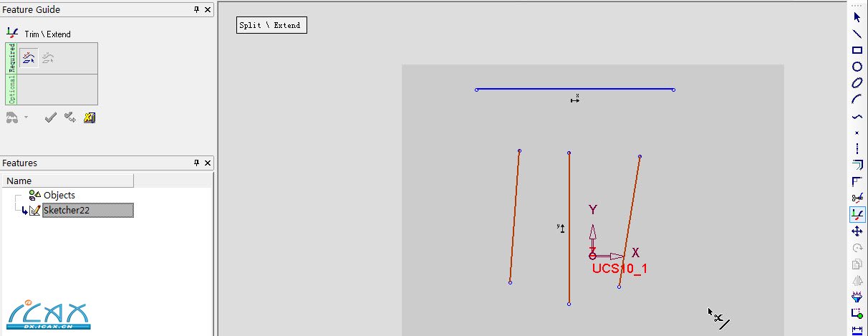Click the Trim \ Extend feature title
This screenshot has width=868, height=336.
47,34
